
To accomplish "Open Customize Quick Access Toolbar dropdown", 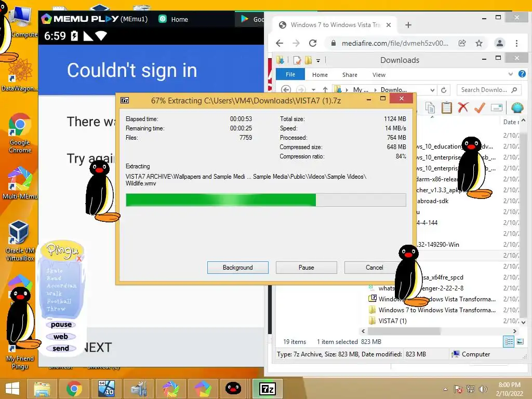I will 318,61.
